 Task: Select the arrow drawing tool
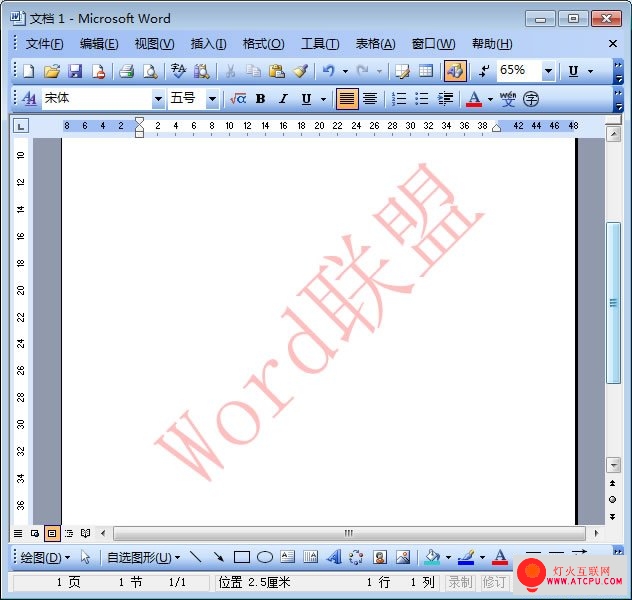[218, 557]
